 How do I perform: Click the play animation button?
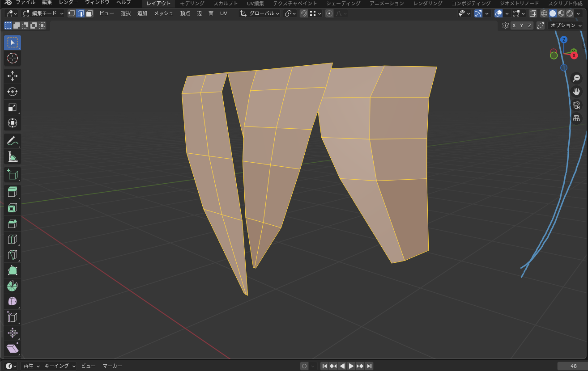351,366
